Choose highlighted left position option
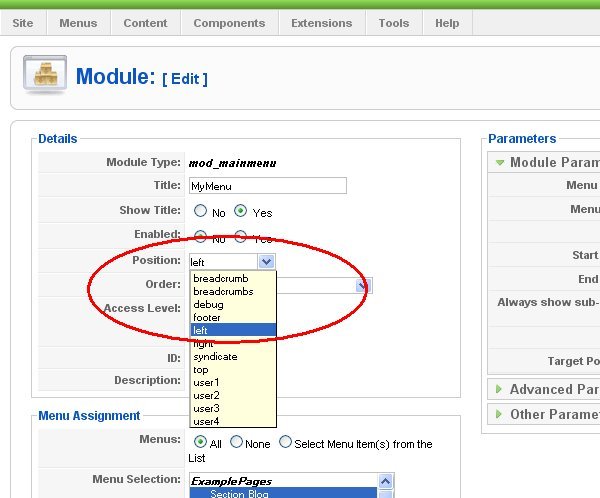Image resolution: width=600 pixels, height=498 pixels. click(233, 330)
